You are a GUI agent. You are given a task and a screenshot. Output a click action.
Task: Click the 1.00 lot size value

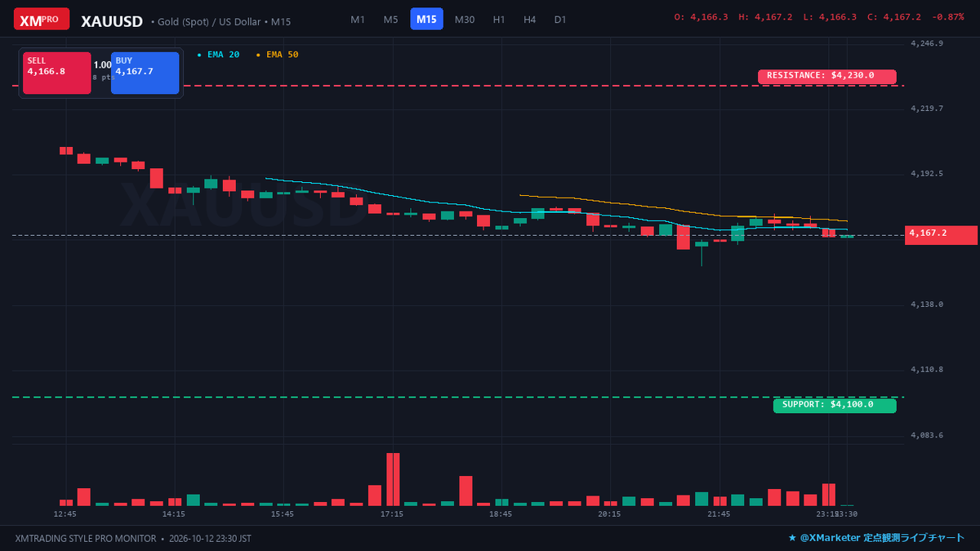(x=102, y=64)
